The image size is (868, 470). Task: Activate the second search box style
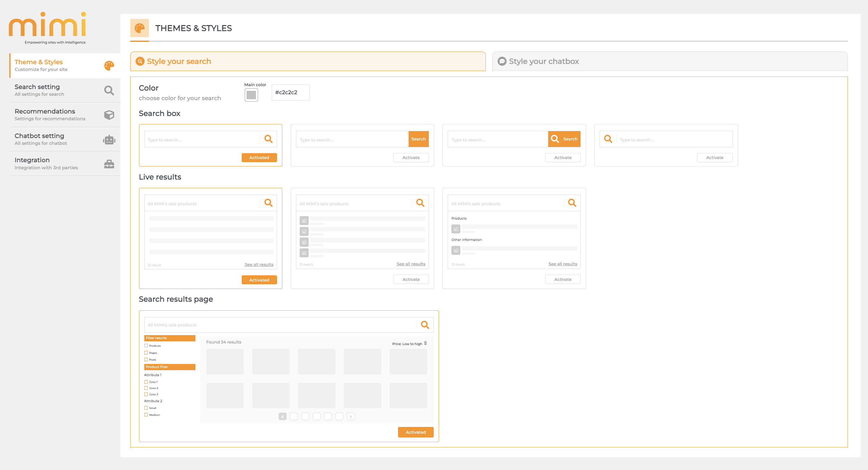pyautogui.click(x=411, y=157)
